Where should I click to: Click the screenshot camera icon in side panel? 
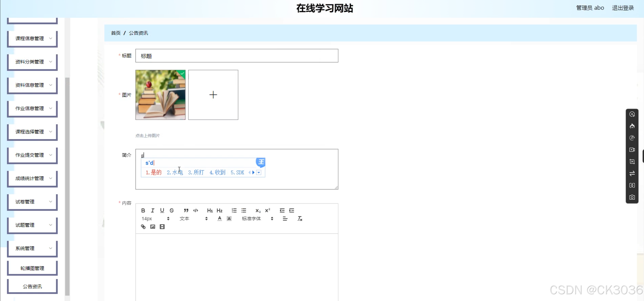click(632, 197)
